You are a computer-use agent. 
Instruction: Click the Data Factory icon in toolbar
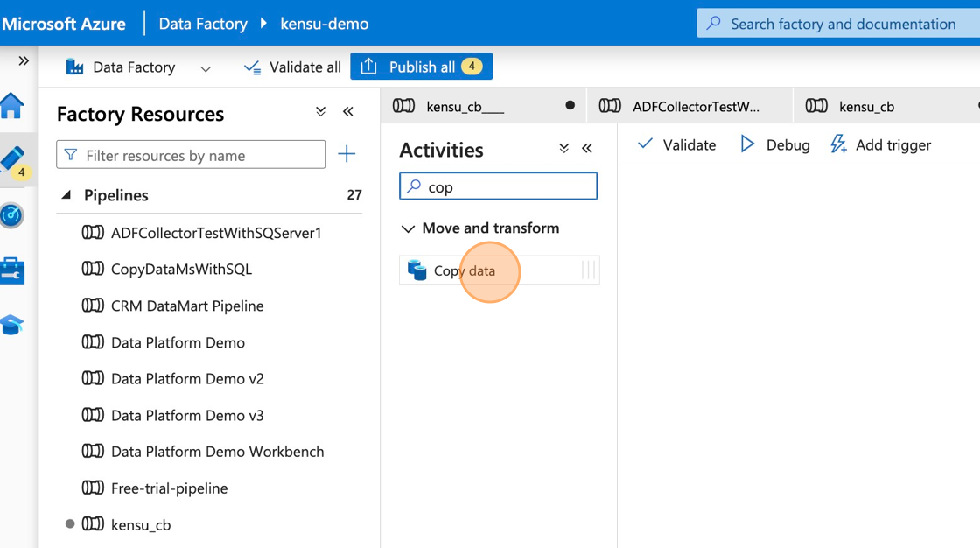[x=75, y=67]
